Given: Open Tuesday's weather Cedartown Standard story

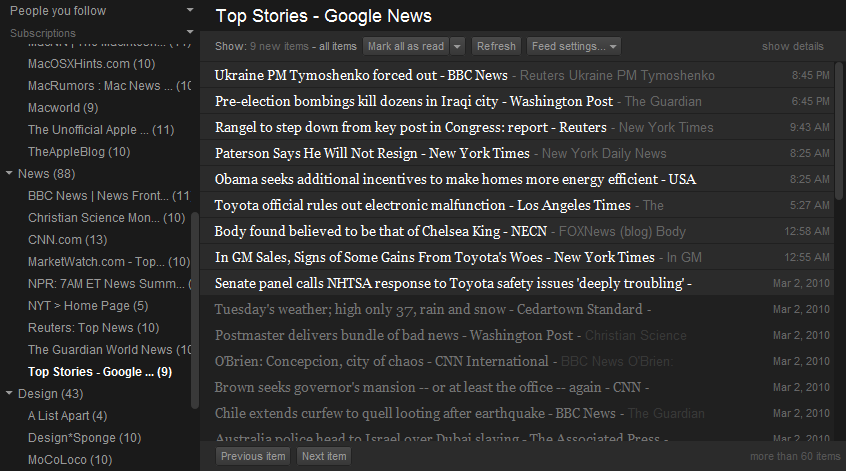Looking at the screenshot, I should pos(517,309).
